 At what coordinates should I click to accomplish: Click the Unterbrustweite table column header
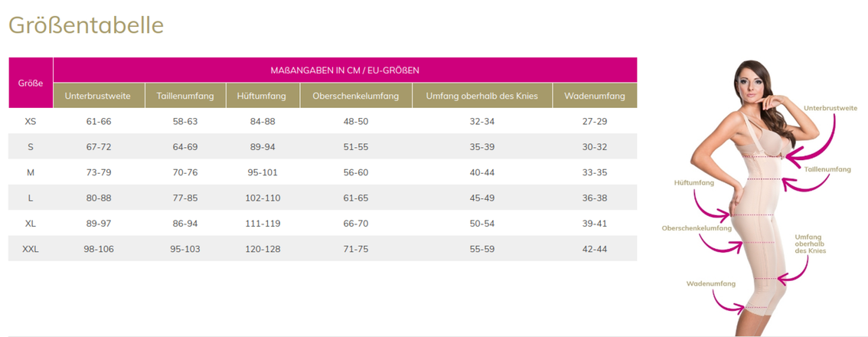(x=99, y=96)
